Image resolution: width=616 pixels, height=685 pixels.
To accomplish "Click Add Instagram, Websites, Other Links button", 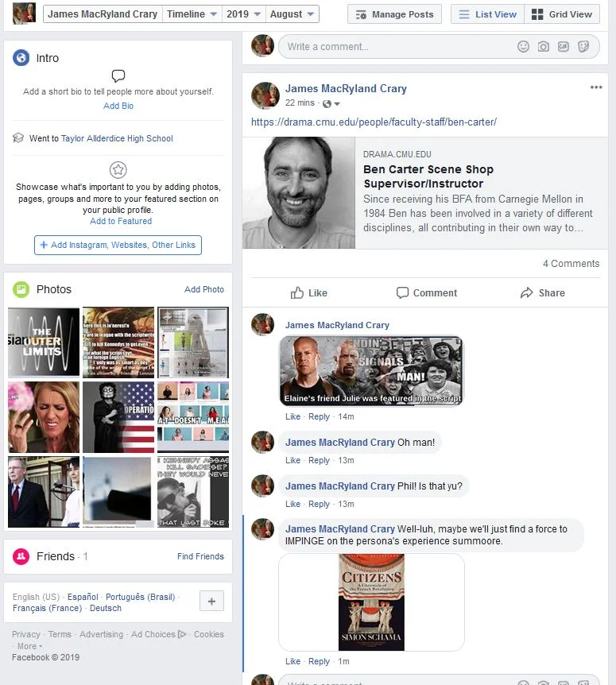I will (118, 245).
